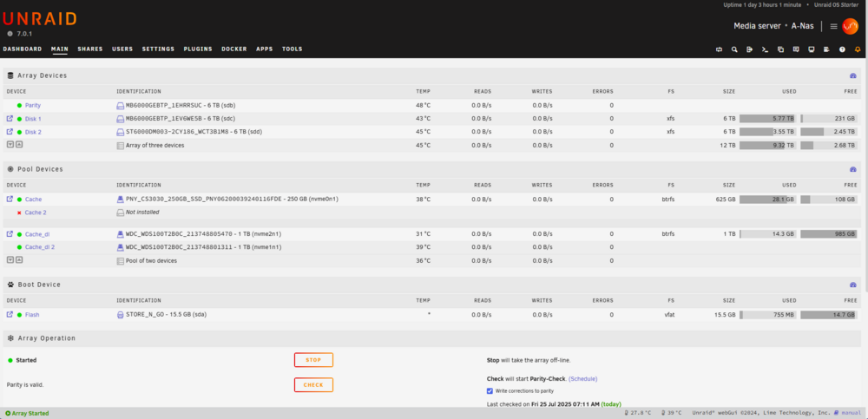Open the Apps tab
868x419 pixels.
(265, 49)
